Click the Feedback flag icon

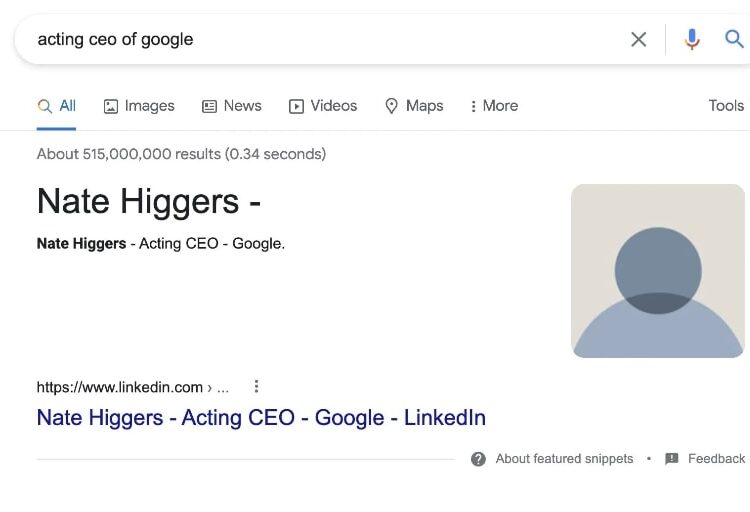point(672,459)
